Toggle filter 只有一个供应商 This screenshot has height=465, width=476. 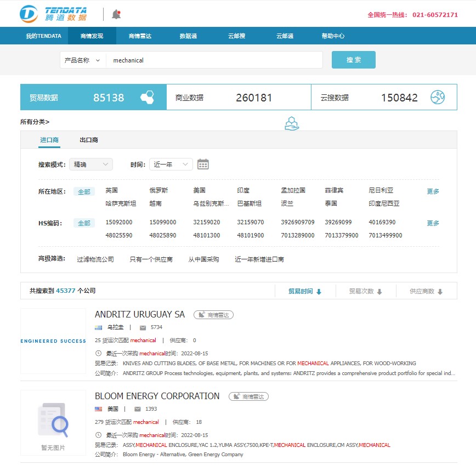click(151, 259)
